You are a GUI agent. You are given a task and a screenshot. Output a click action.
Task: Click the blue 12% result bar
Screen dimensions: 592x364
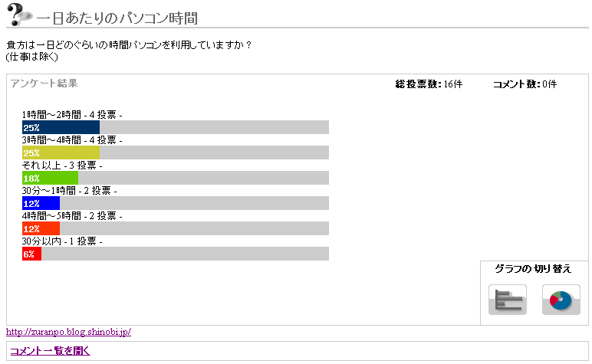tap(41, 203)
